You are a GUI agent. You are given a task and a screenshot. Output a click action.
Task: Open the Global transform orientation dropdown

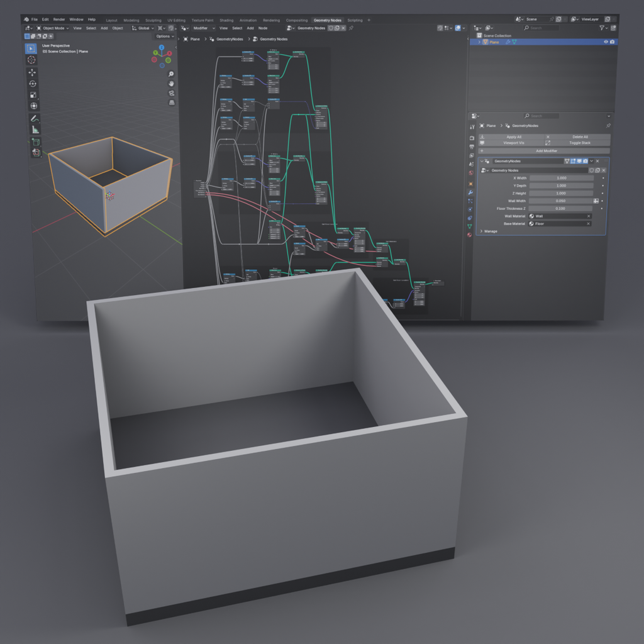click(x=143, y=28)
